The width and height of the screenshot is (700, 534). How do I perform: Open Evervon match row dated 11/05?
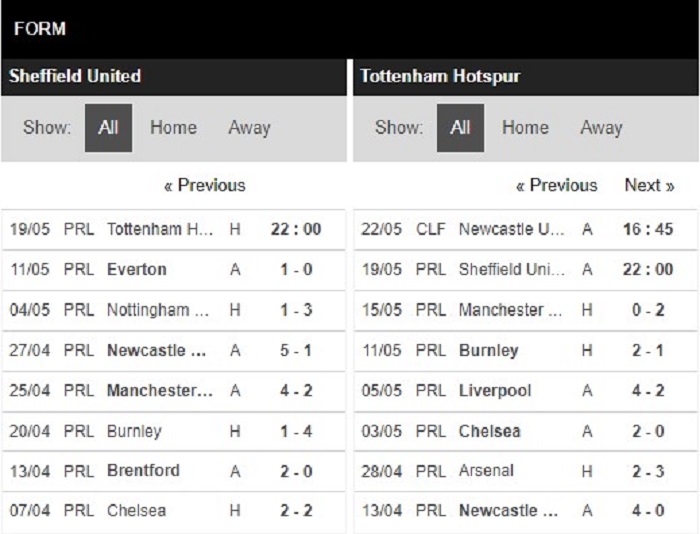click(x=173, y=270)
